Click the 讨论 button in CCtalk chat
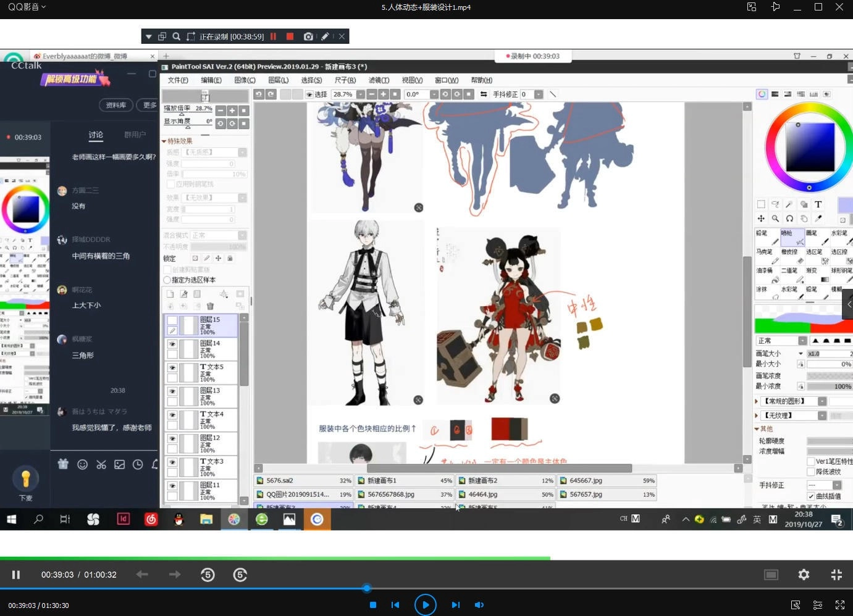Screen dimensions: 853x616 point(96,135)
